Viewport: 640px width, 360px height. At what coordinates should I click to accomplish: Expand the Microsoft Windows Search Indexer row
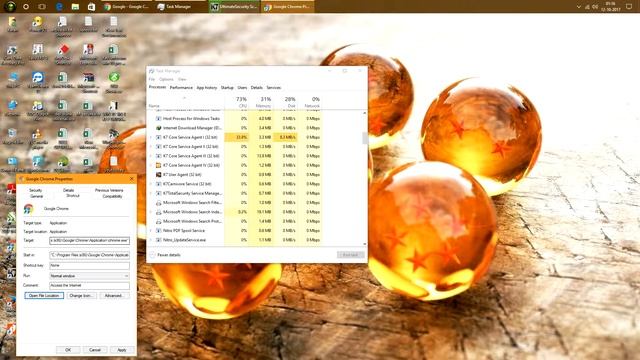pos(151,212)
